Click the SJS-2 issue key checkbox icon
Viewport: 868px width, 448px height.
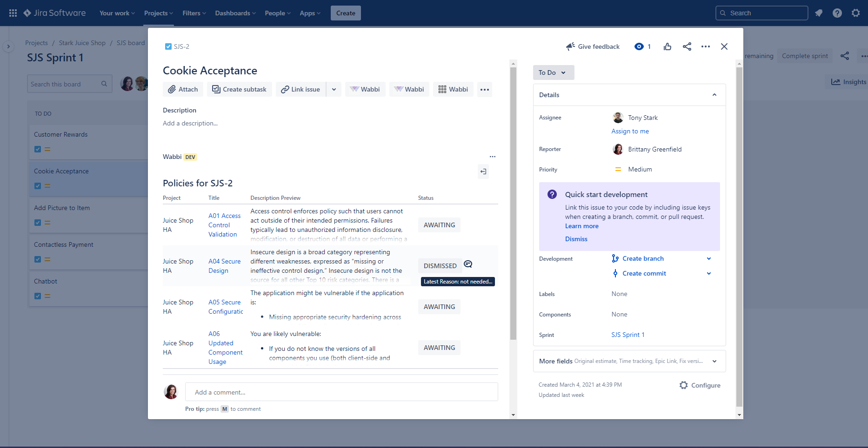point(168,46)
